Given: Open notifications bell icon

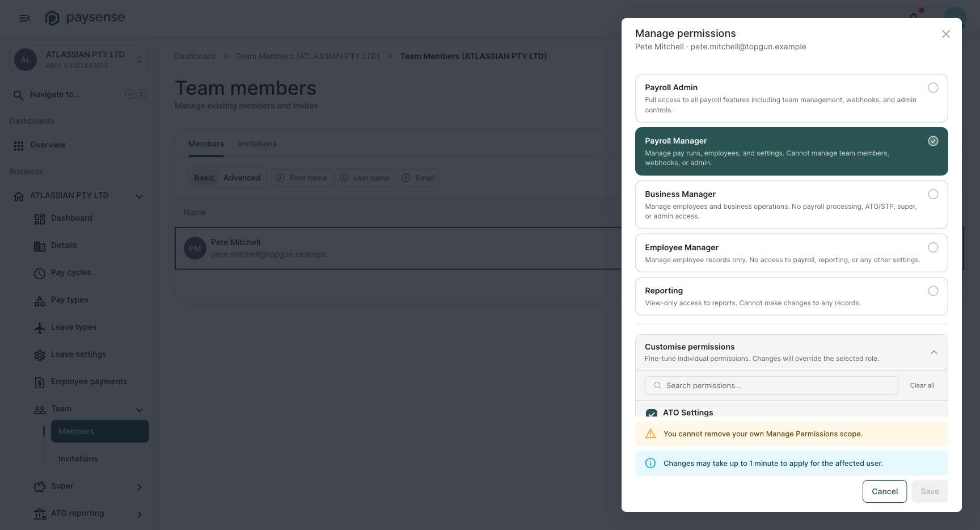Looking at the screenshot, I should 914,16.
